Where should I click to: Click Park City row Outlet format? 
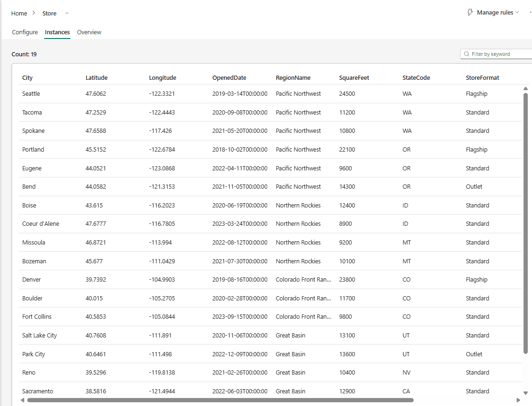[x=474, y=354]
